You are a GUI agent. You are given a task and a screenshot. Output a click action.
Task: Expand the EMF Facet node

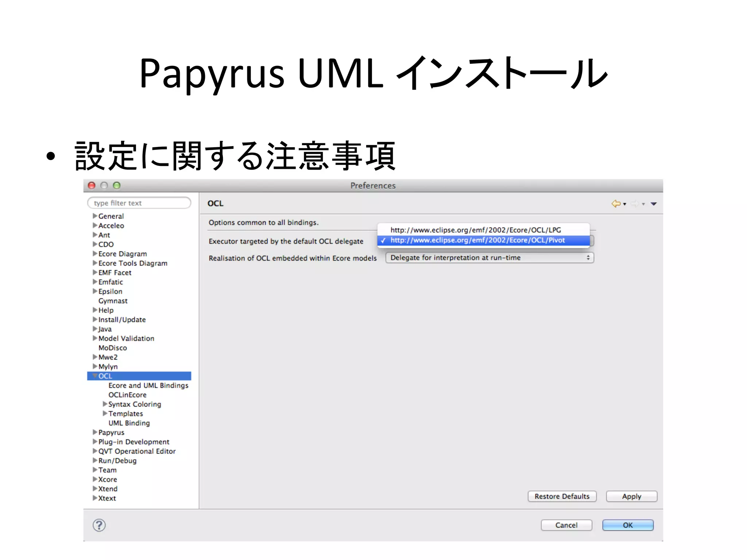pyautogui.click(x=95, y=272)
